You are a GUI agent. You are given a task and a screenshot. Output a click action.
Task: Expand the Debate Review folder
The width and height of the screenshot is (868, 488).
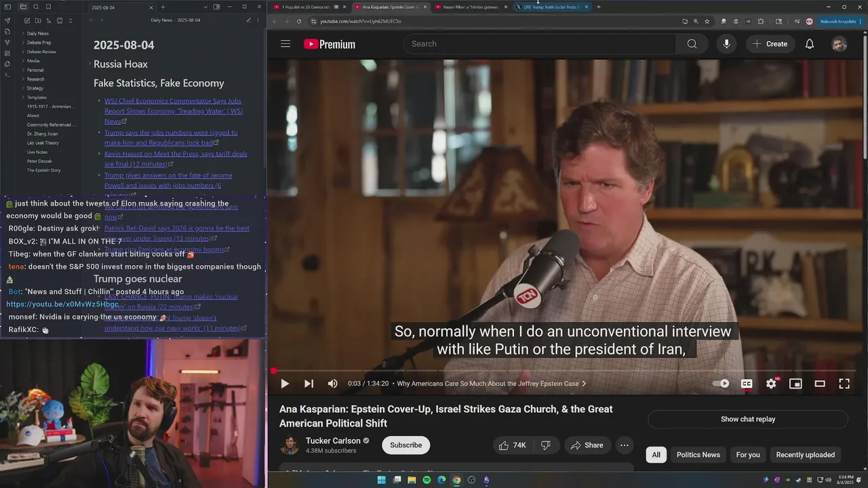click(x=41, y=52)
